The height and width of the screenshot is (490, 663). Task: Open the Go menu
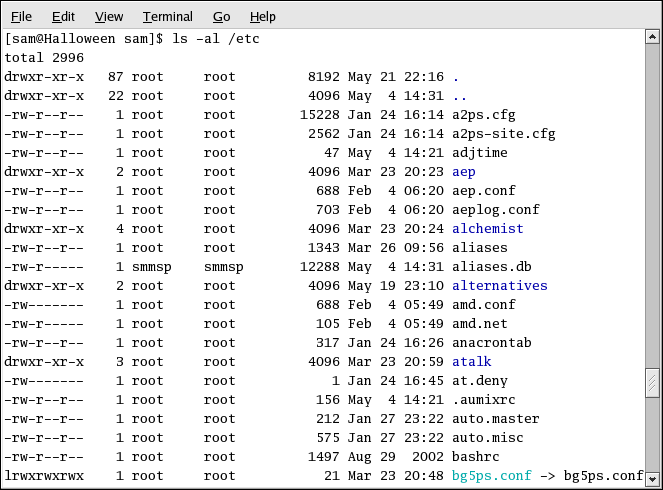pos(221,17)
